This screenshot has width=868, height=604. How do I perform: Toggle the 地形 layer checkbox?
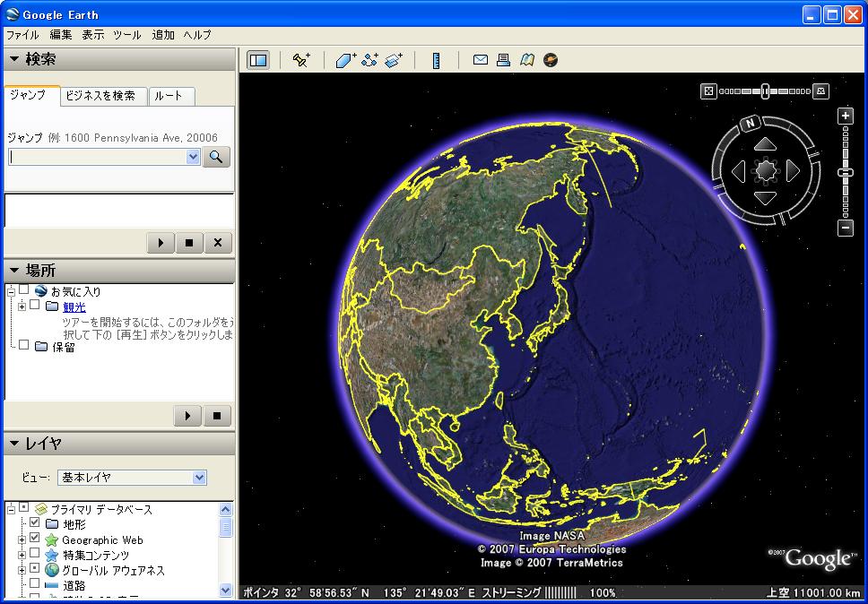coord(35,523)
